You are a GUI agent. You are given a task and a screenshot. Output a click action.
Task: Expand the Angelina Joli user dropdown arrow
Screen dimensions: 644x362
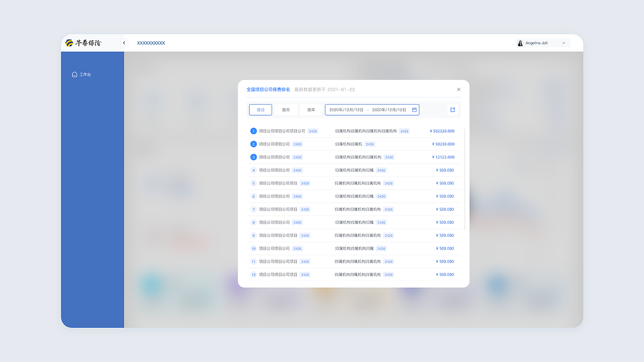[563, 43]
